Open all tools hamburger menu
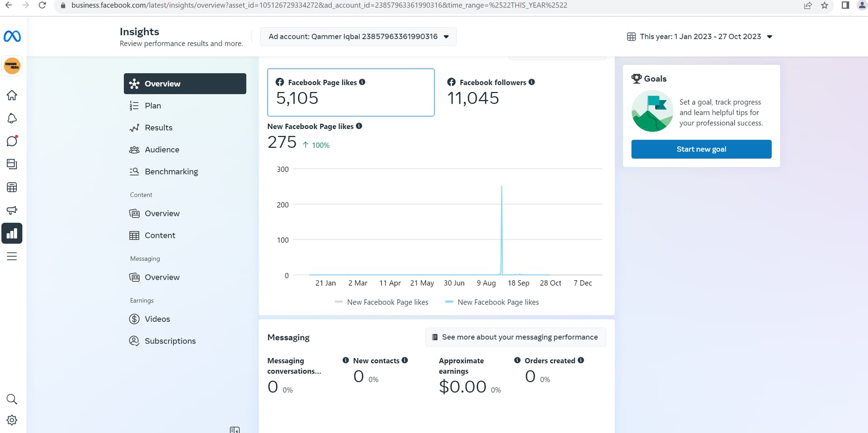This screenshot has height=433, width=868. click(12, 256)
